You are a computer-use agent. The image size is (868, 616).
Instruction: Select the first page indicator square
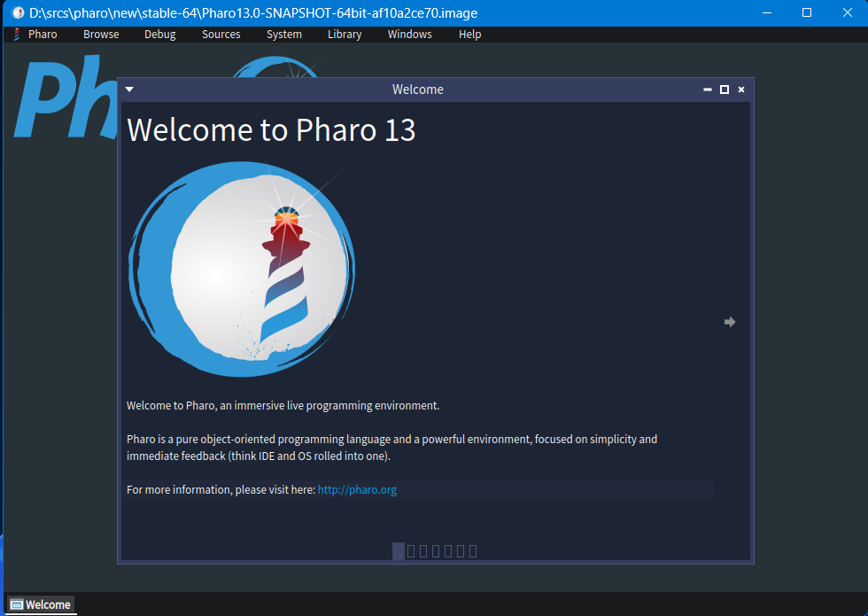pos(398,550)
